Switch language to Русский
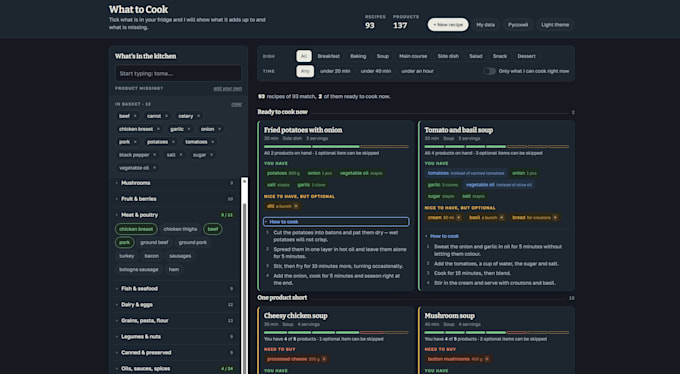The image size is (680, 374). click(x=518, y=25)
